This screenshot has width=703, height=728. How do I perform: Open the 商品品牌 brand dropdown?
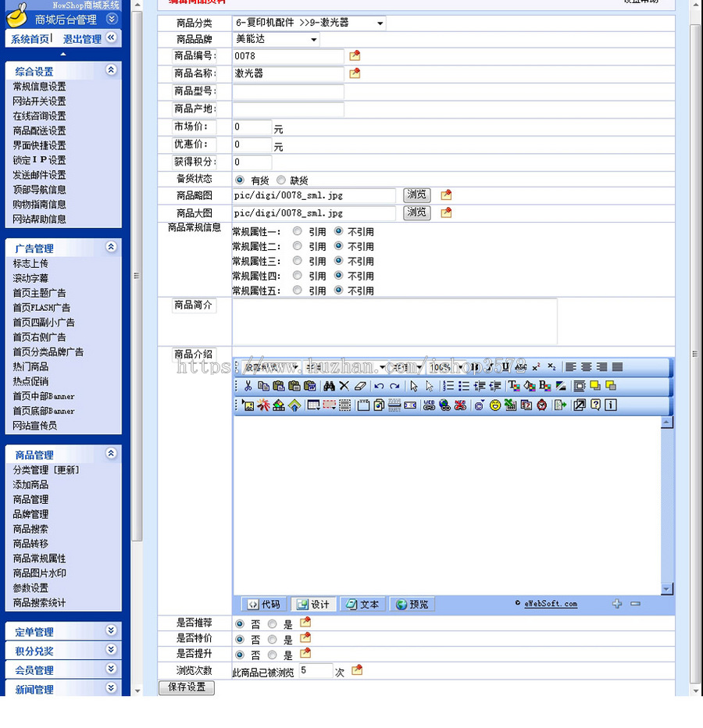pyautogui.click(x=277, y=40)
